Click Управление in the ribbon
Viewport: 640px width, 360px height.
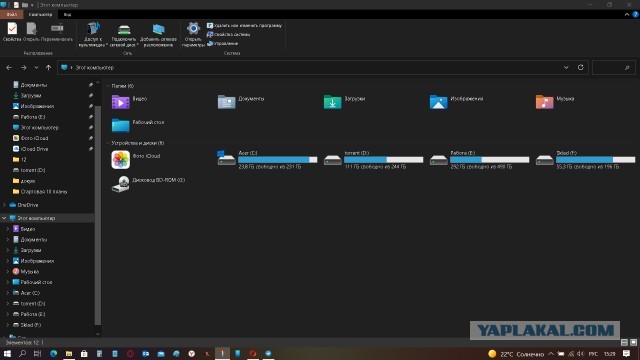[222, 43]
